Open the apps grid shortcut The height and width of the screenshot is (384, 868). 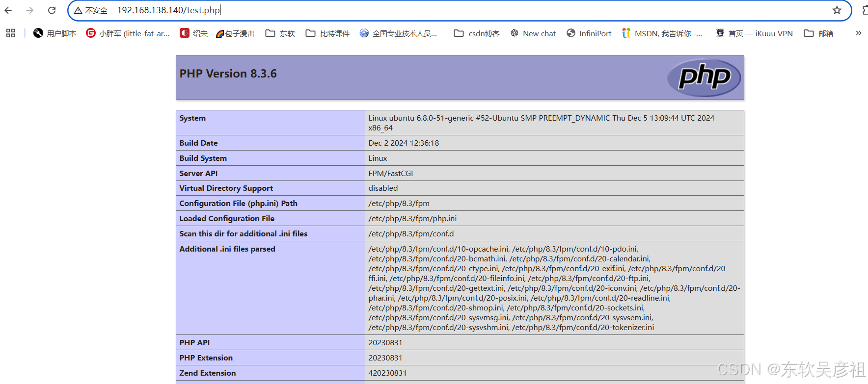pyautogui.click(x=11, y=33)
